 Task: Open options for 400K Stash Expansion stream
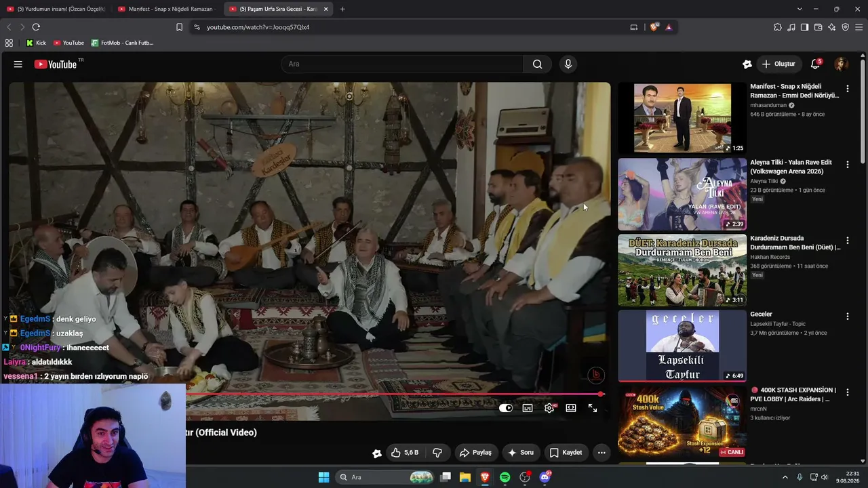click(x=847, y=392)
